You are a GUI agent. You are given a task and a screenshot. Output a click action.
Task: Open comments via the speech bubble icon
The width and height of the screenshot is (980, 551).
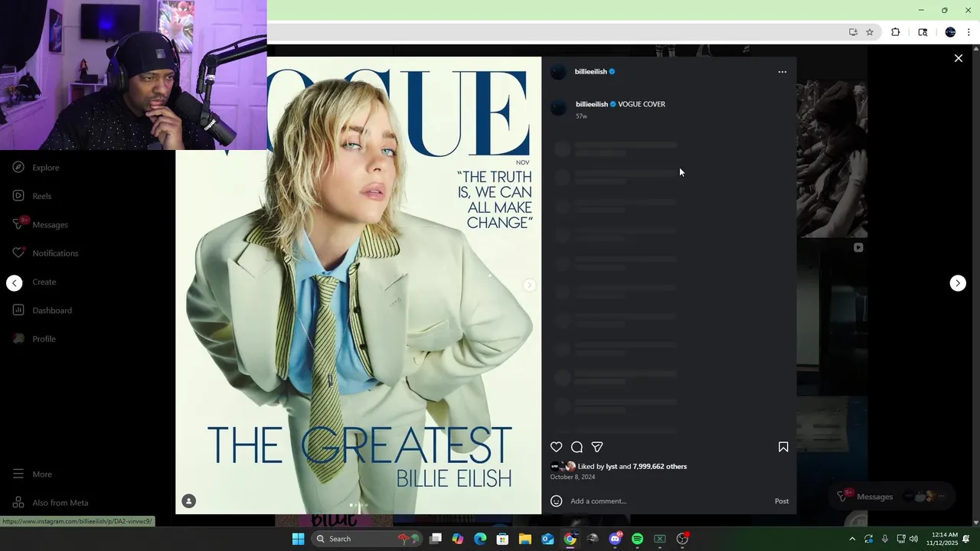[577, 447]
